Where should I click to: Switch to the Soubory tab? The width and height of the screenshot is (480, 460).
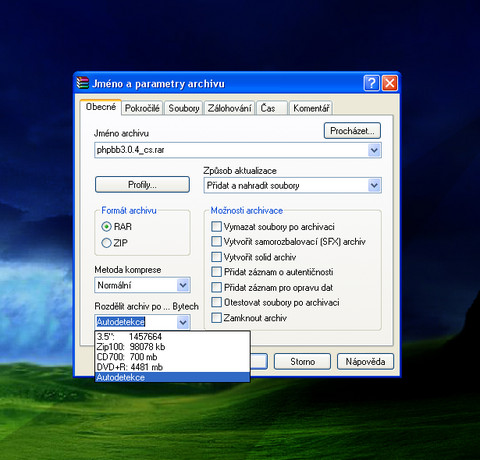[x=184, y=108]
